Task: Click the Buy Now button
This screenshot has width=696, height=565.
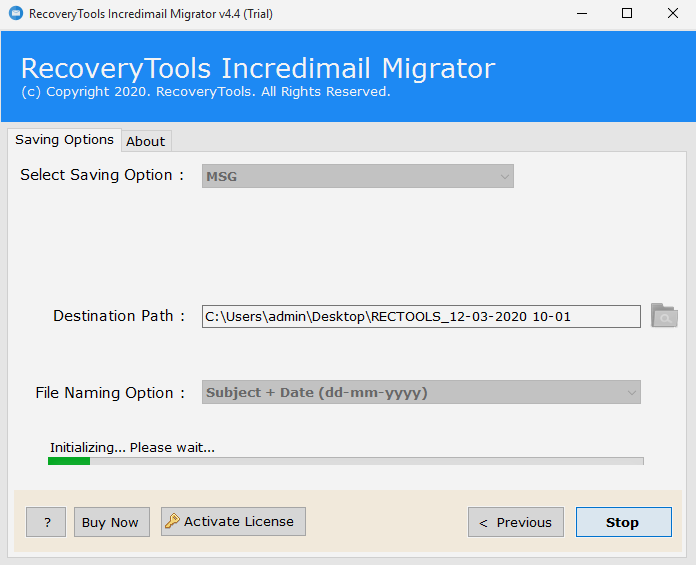Action: (111, 522)
